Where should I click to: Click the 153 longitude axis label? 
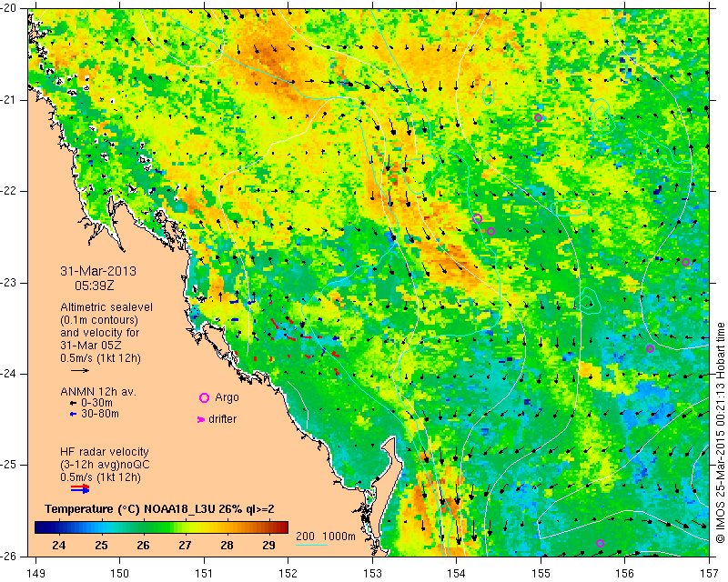(372, 574)
